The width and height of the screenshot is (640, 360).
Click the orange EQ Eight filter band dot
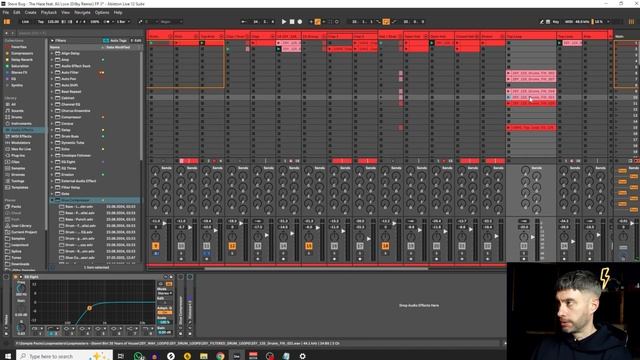(x=89, y=308)
